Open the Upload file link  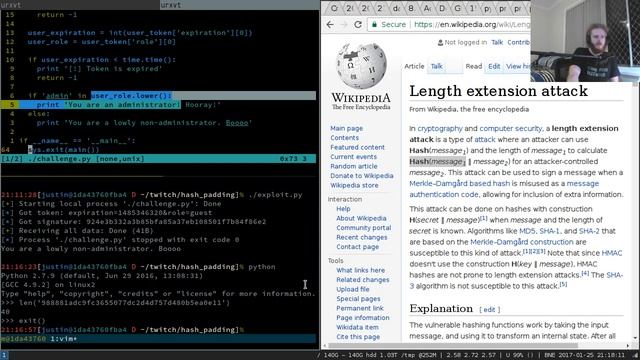(x=353, y=289)
